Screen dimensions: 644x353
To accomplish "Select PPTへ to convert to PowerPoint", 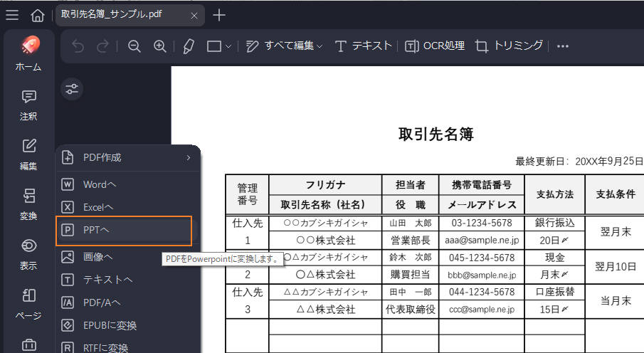I will 124,231.
